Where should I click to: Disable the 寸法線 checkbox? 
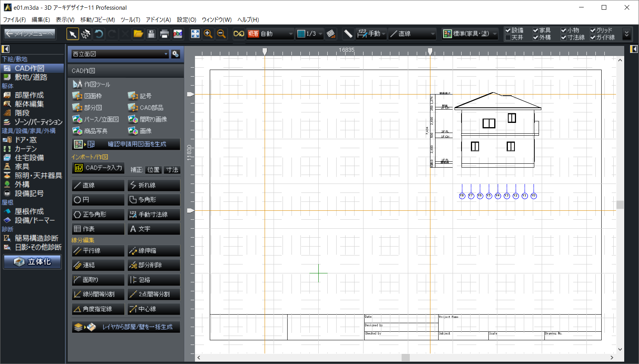point(564,38)
